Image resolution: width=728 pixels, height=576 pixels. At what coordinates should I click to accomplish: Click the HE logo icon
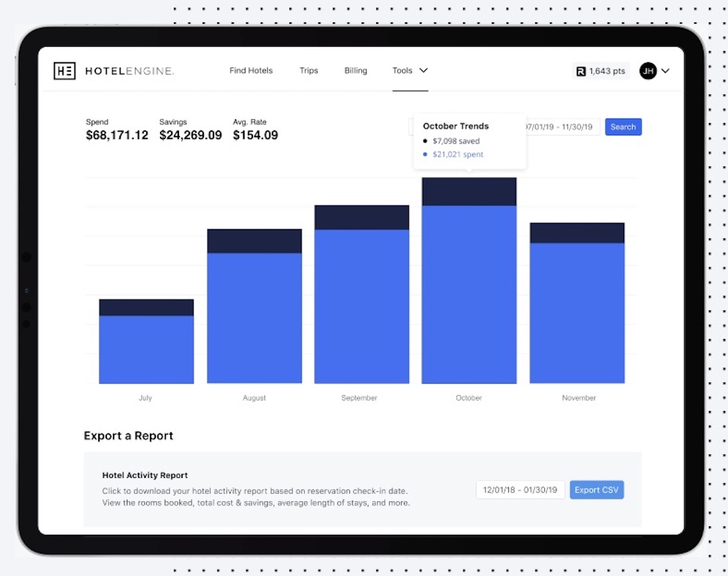pos(64,71)
